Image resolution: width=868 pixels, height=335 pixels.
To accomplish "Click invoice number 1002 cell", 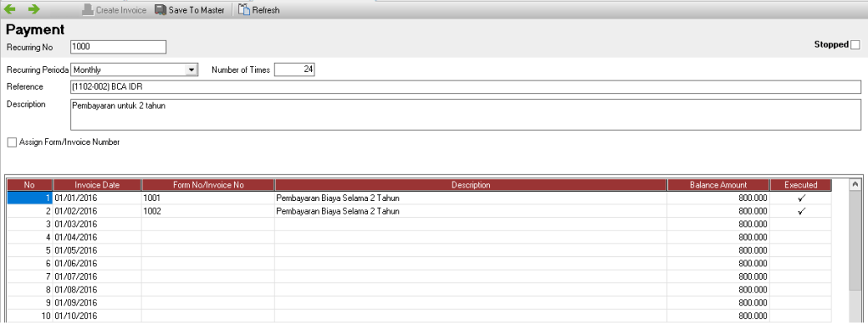I will tap(209, 211).
